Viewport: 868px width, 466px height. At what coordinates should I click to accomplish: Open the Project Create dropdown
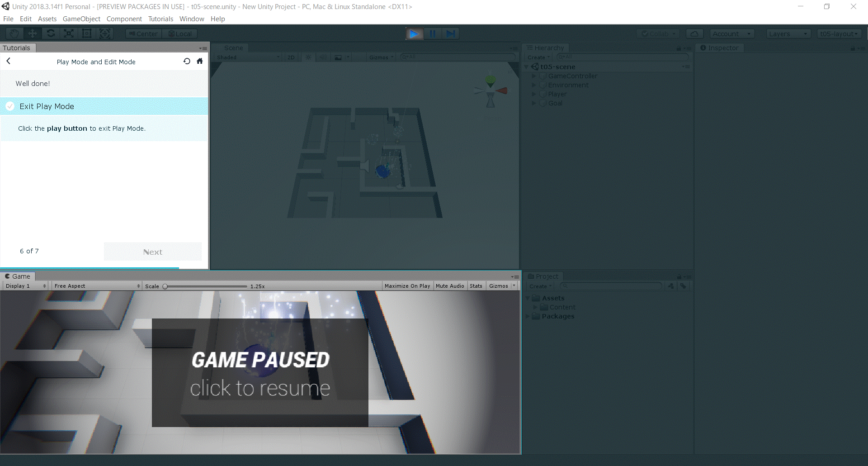540,286
